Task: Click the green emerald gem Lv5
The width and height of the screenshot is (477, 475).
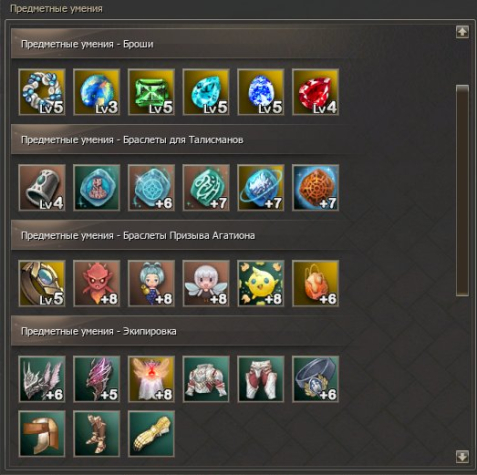Action: (151, 92)
